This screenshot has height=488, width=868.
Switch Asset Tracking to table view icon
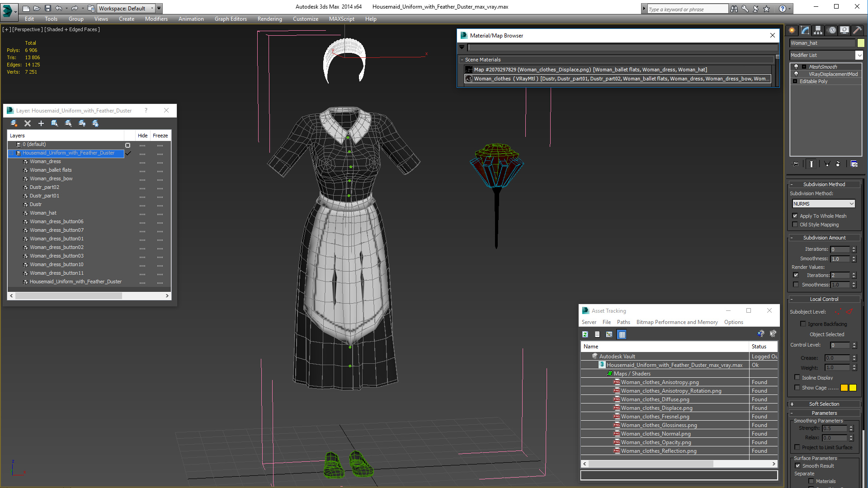(622, 334)
